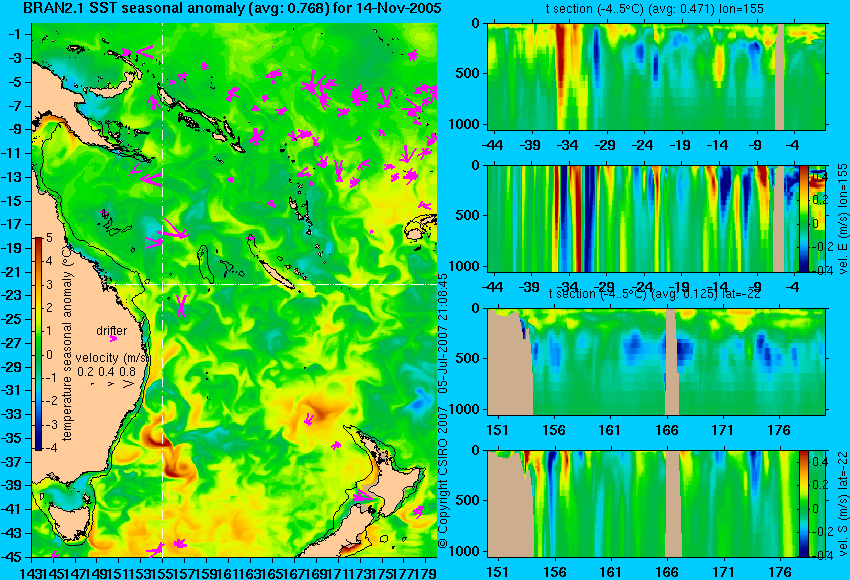
Task: Click the '0.2 0.4 0.8' velocity scale values
Action: (107, 372)
